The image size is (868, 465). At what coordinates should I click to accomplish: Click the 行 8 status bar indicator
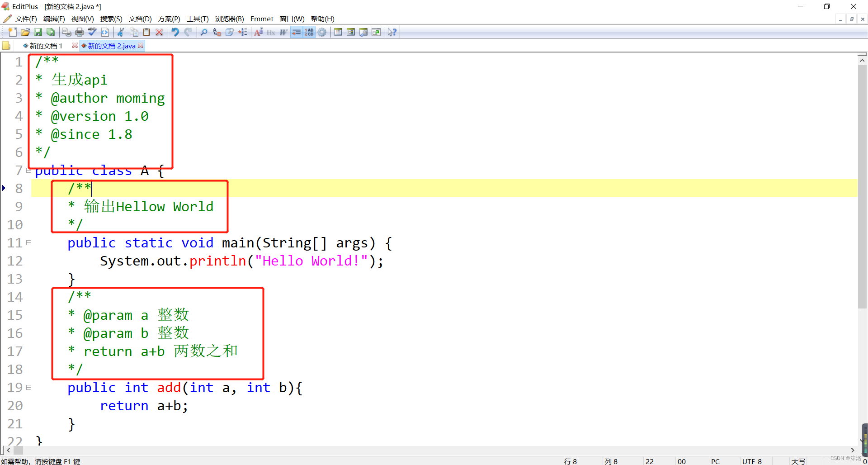(571, 461)
